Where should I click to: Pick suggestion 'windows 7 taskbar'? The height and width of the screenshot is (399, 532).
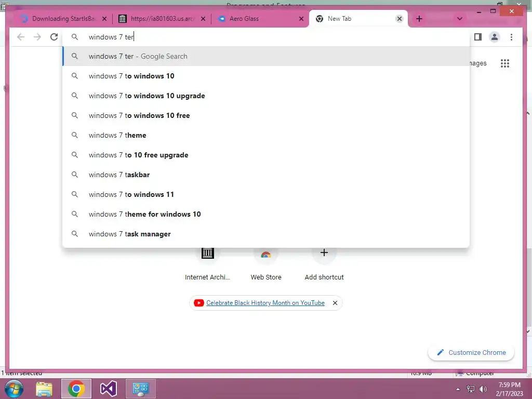[x=267, y=175]
